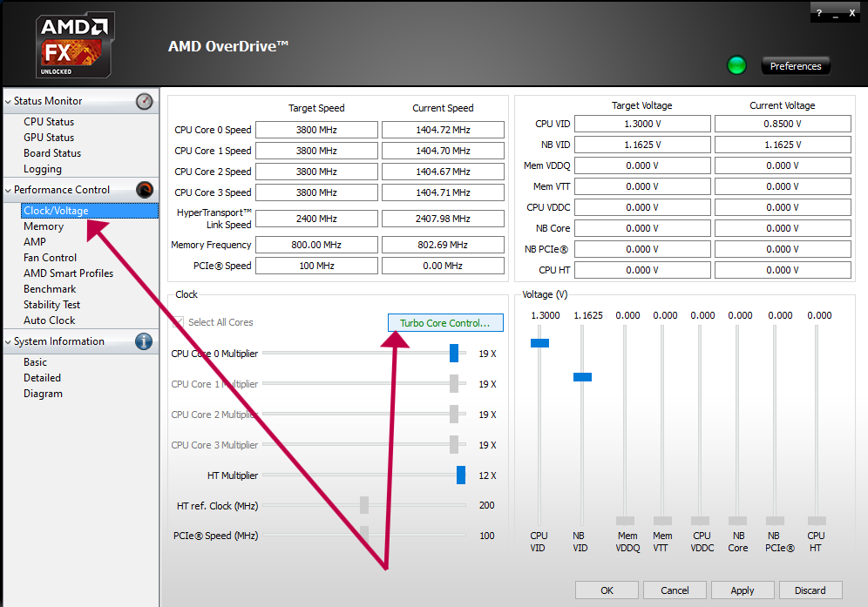
Task: Click the CPU Core 0 target speed field
Action: 316,130
